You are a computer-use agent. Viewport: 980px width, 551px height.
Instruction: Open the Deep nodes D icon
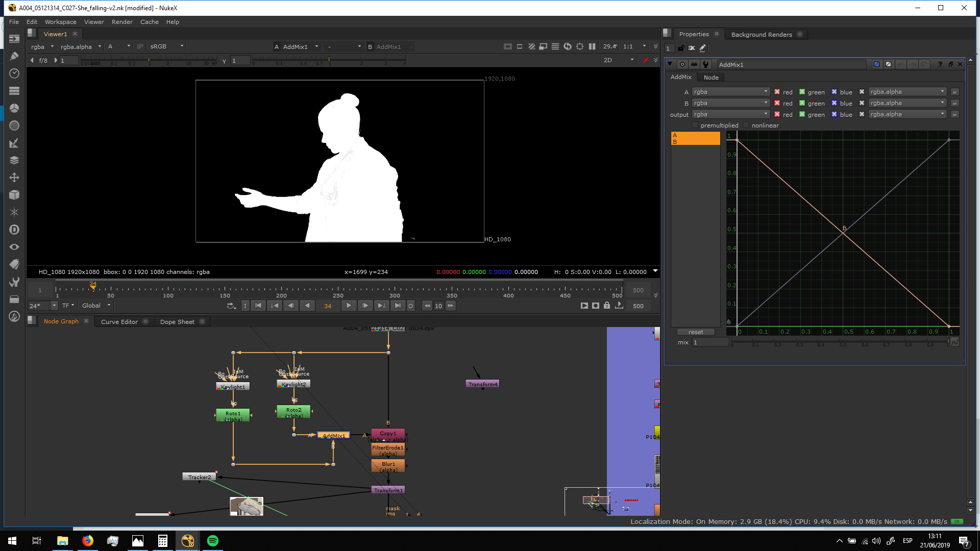[x=14, y=230]
